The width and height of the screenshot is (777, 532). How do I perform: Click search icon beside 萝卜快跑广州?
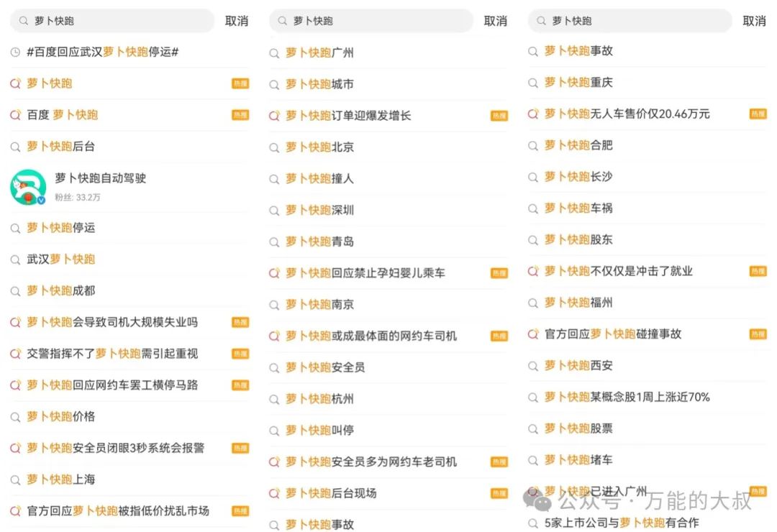pos(274,53)
